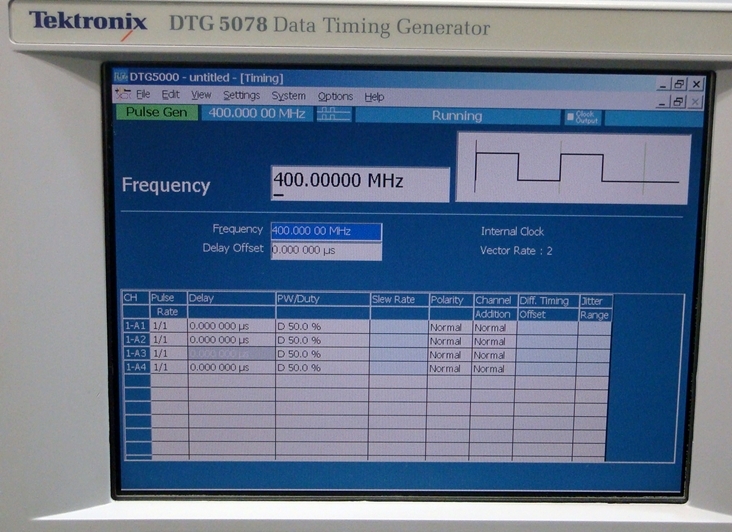732x532 pixels.
Task: Click the selected Delay cell of 1-A3
Action: coord(232,353)
